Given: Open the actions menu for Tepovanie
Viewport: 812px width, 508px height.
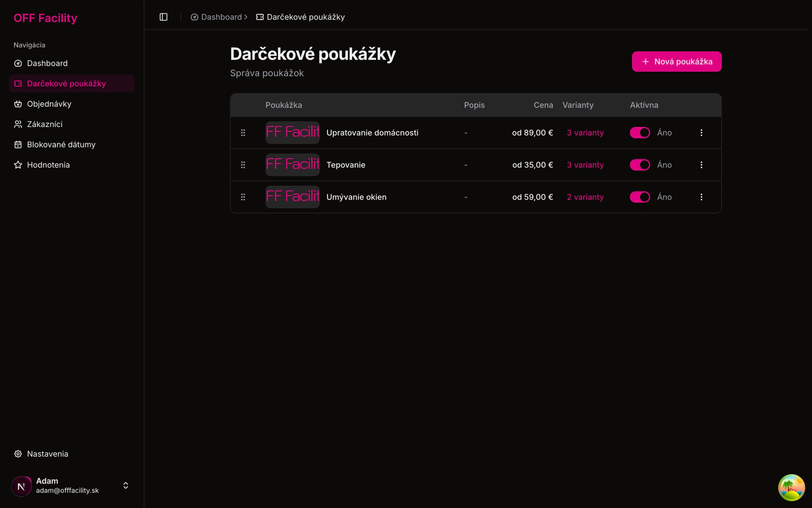Looking at the screenshot, I should (701, 165).
